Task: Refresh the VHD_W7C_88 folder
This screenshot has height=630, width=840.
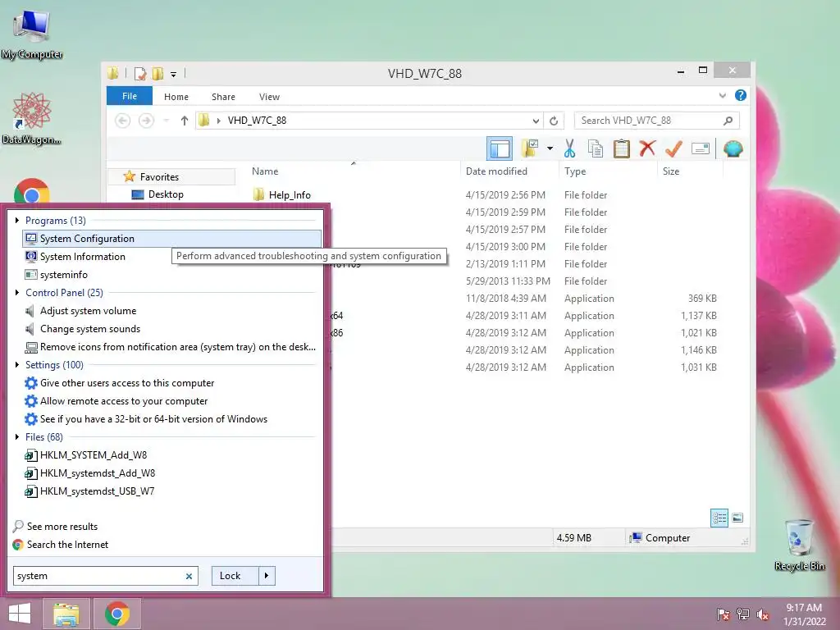Action: click(x=554, y=121)
